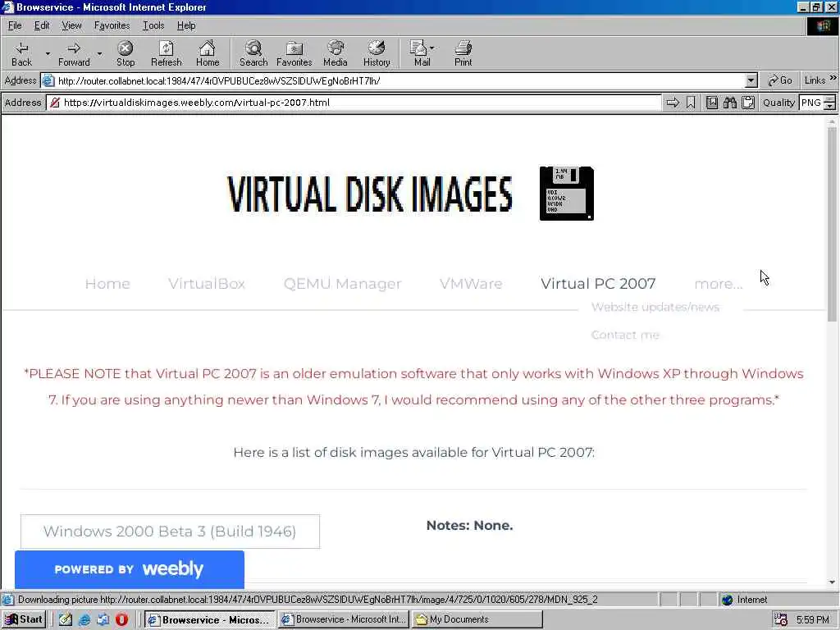840x630 pixels.
Task: Click the Browservice go arrow icon
Action: tap(673, 103)
